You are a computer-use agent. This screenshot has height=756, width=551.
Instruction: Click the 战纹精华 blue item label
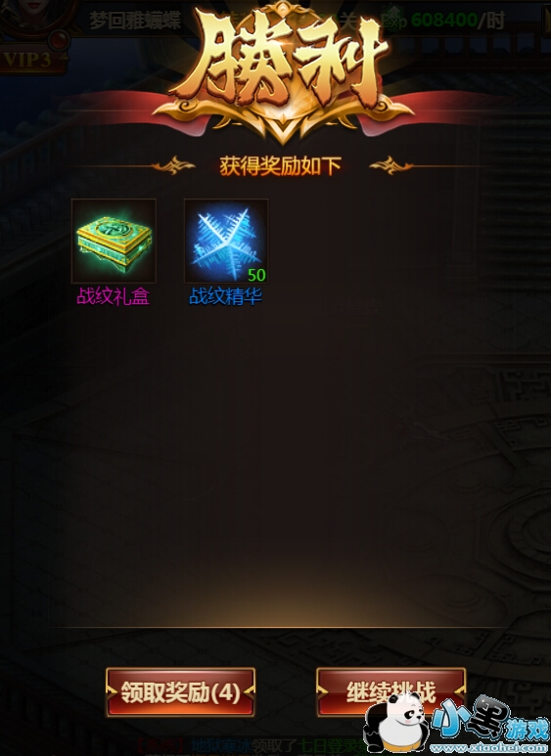pos(225,296)
